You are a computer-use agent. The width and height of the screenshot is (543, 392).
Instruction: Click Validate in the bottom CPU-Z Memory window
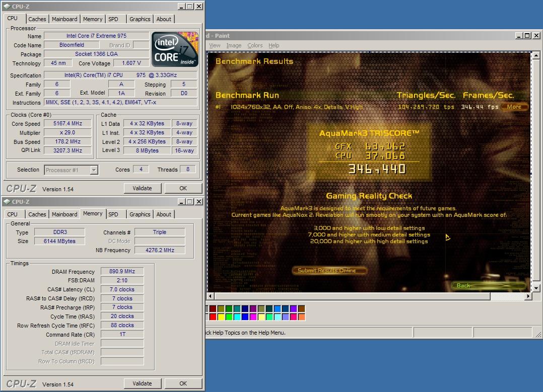pyautogui.click(x=143, y=383)
